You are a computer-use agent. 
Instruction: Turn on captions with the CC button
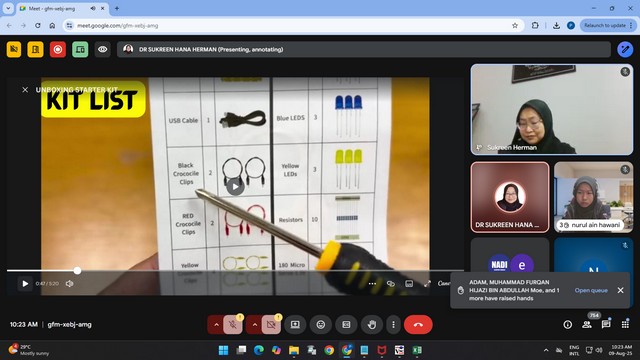point(346,324)
